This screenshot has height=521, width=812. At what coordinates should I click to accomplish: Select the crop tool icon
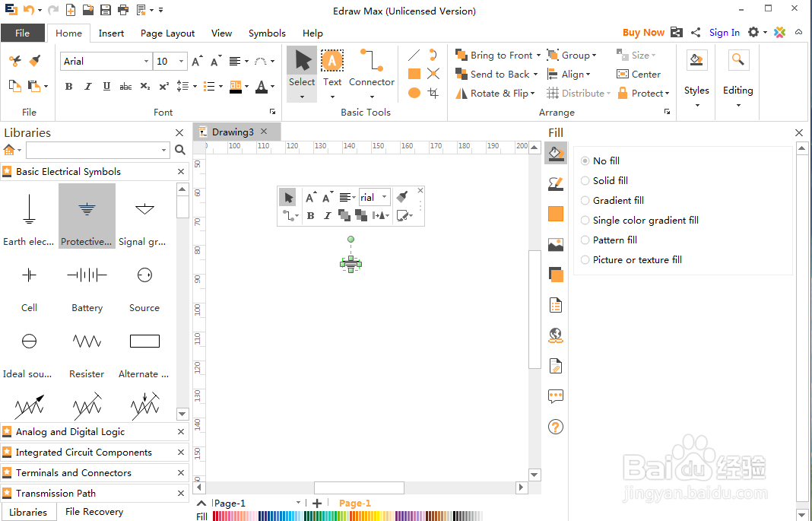click(x=433, y=94)
